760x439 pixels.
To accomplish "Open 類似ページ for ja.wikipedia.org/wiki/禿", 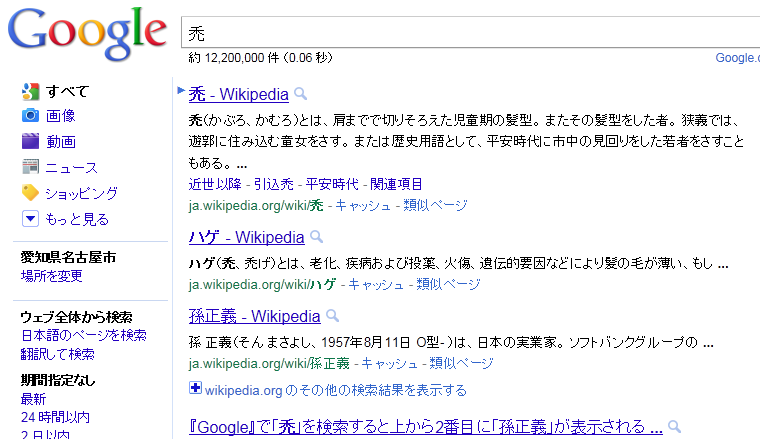I will [435, 205].
